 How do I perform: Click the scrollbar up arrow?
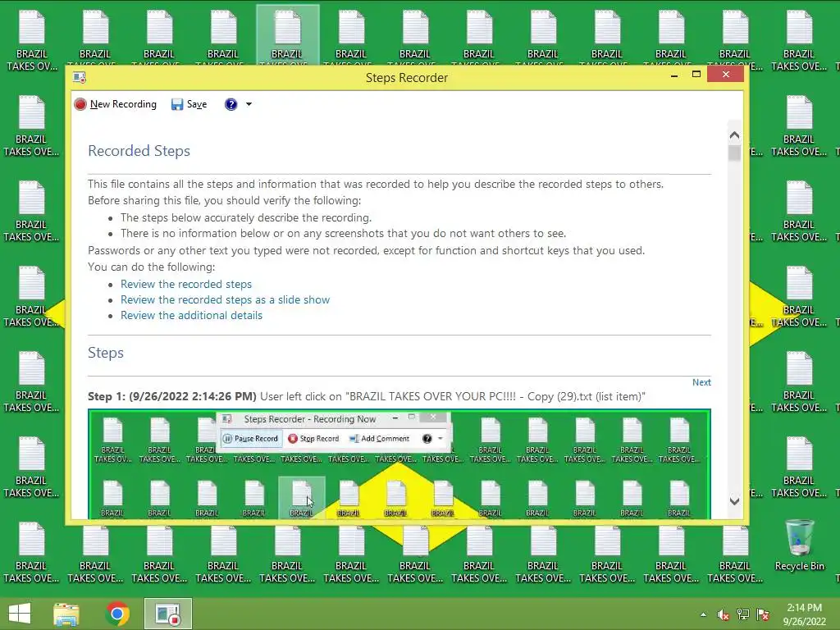(x=734, y=135)
